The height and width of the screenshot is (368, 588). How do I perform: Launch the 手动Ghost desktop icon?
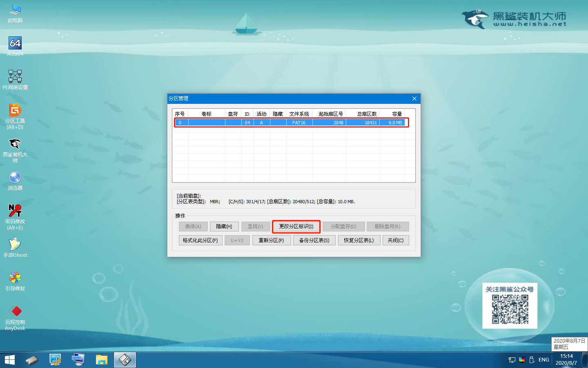pos(15,248)
